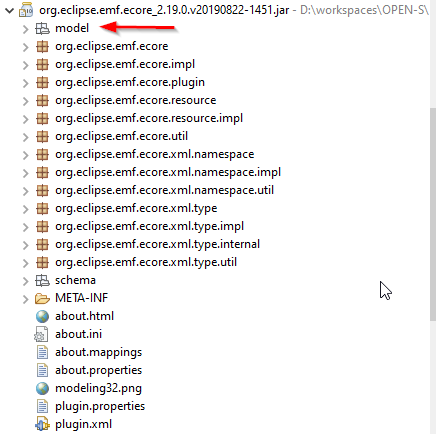
Task: Select the about.properties file
Action: 99,370
